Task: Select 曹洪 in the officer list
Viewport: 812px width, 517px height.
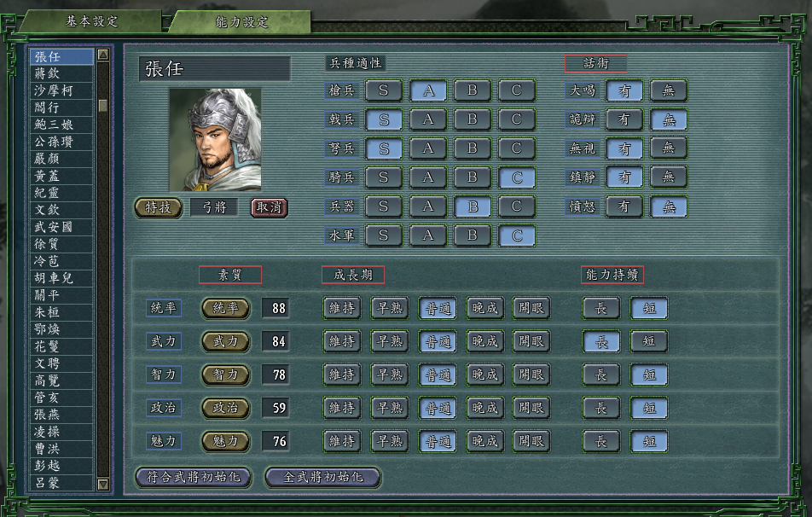Action: pyautogui.click(x=61, y=449)
